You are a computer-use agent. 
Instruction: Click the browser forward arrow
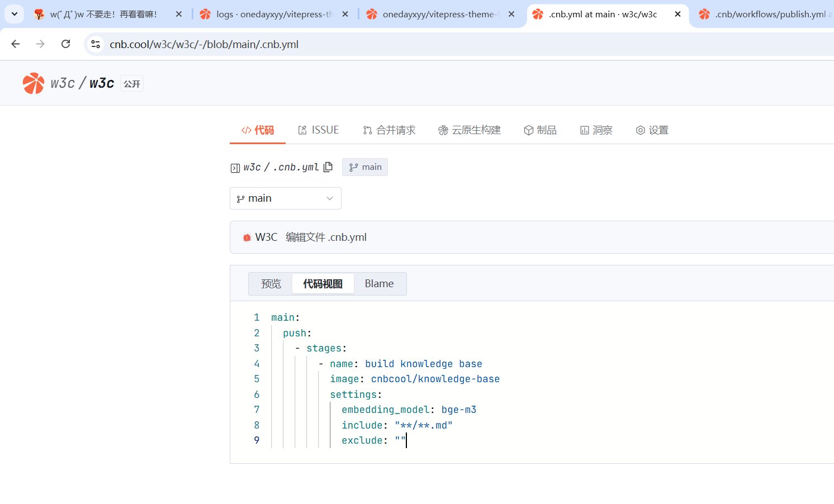click(40, 44)
